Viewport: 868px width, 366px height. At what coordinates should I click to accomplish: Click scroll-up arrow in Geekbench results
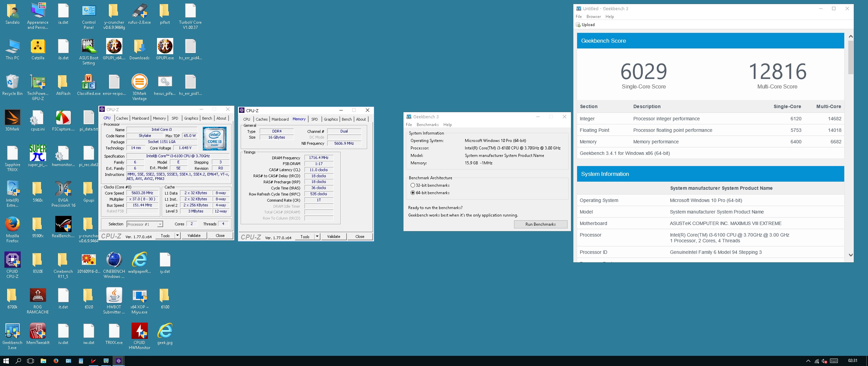point(850,36)
